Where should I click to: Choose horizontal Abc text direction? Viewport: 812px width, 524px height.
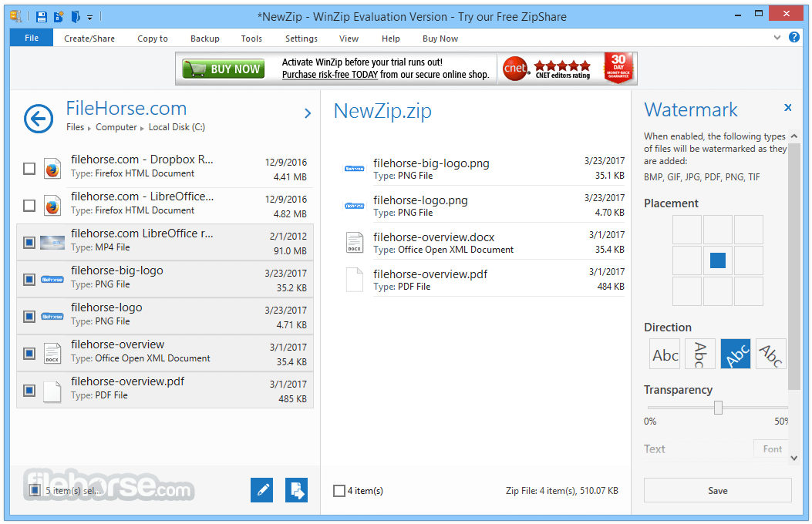[x=665, y=354]
